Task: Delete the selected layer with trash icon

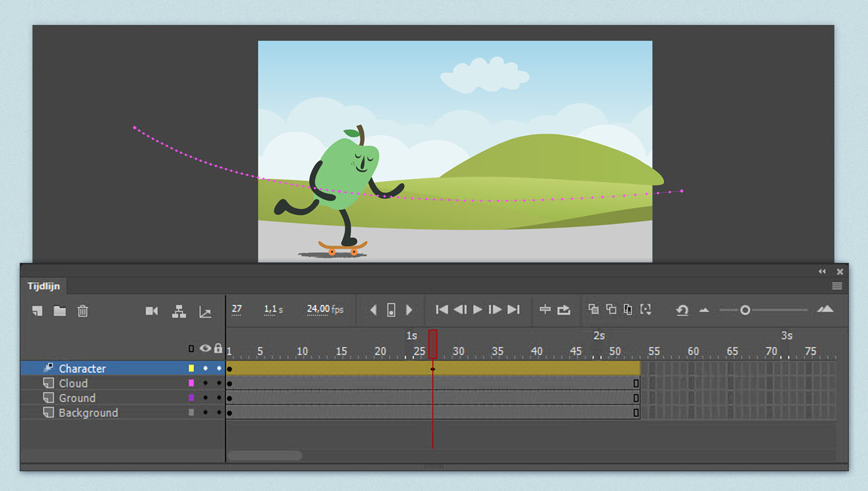Action: pyautogui.click(x=83, y=311)
